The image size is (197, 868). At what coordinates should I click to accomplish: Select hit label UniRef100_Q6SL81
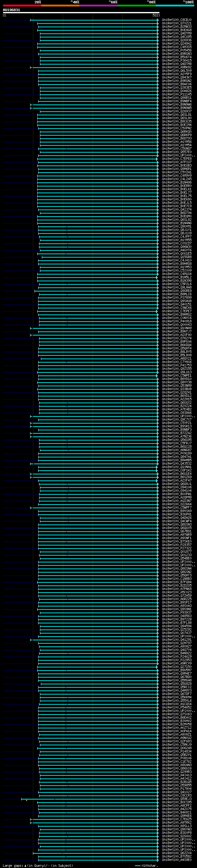(x=176, y=115)
